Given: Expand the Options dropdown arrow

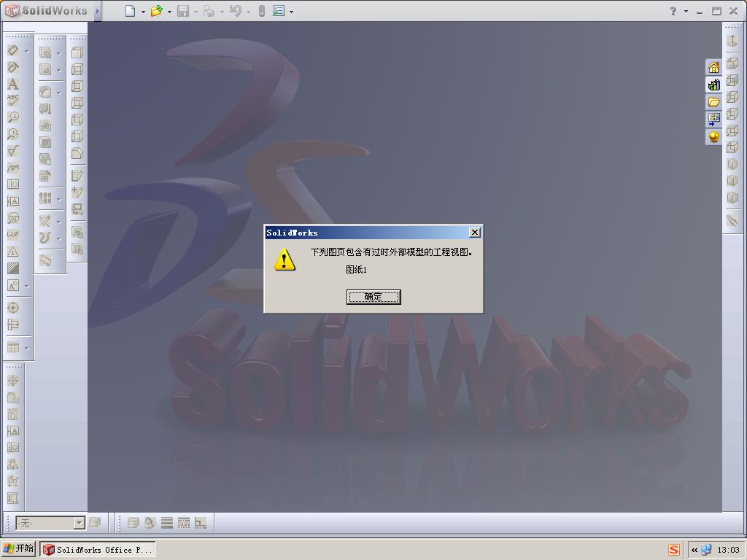Looking at the screenshot, I should [x=291, y=12].
